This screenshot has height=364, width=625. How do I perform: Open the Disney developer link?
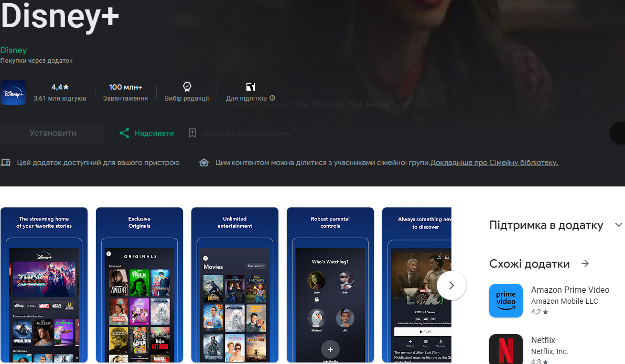coord(14,50)
